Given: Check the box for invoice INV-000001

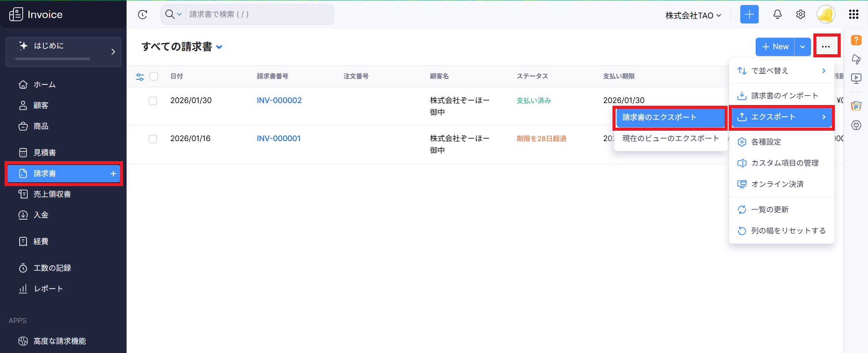Looking at the screenshot, I should click(153, 139).
